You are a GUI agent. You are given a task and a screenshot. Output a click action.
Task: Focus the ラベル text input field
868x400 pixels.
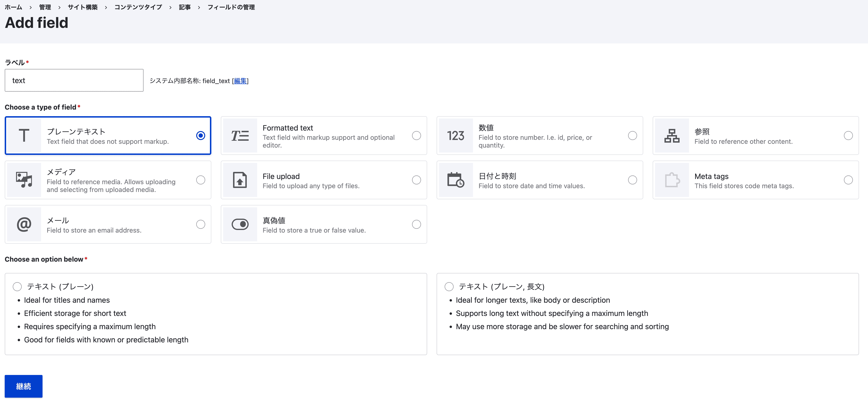point(74,80)
